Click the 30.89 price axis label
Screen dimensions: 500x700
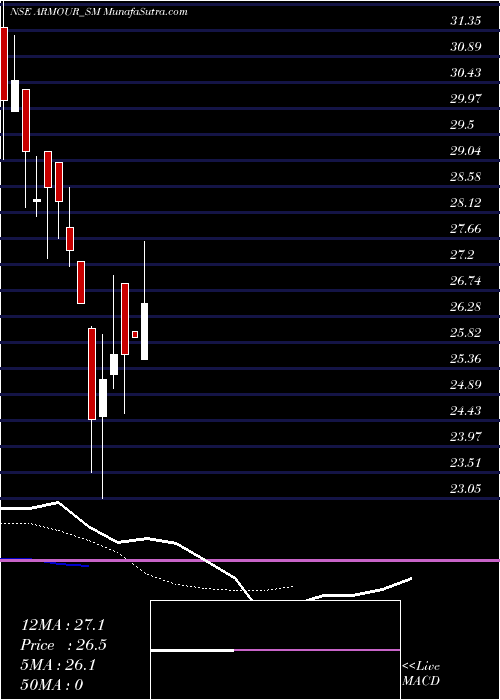click(466, 46)
